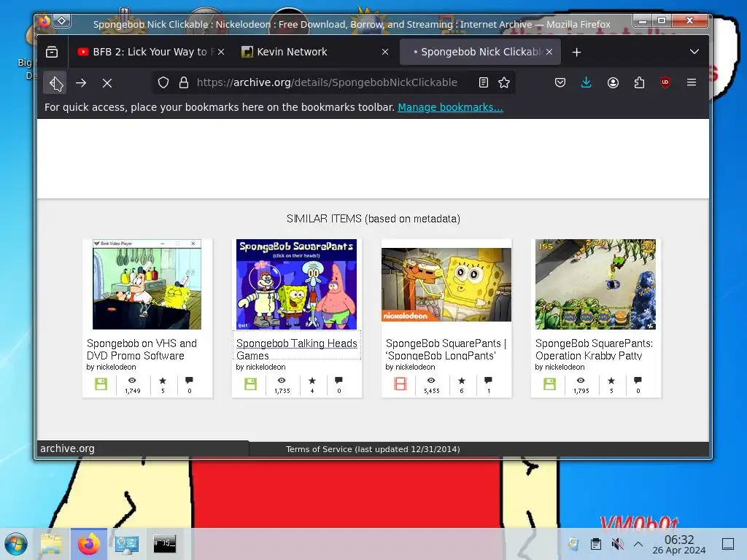This screenshot has width=747, height=560.
Task: Click the Talking Heads game thumbnail
Action: (x=296, y=284)
